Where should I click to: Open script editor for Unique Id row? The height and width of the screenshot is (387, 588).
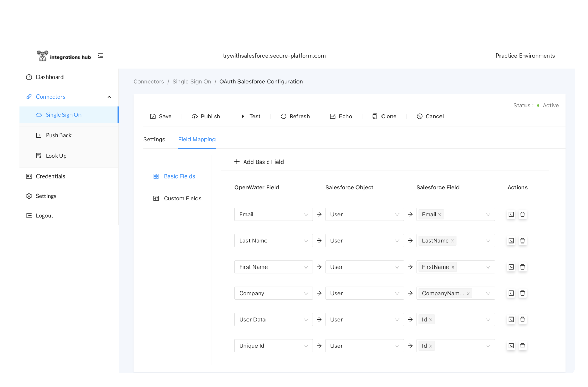pyautogui.click(x=511, y=346)
